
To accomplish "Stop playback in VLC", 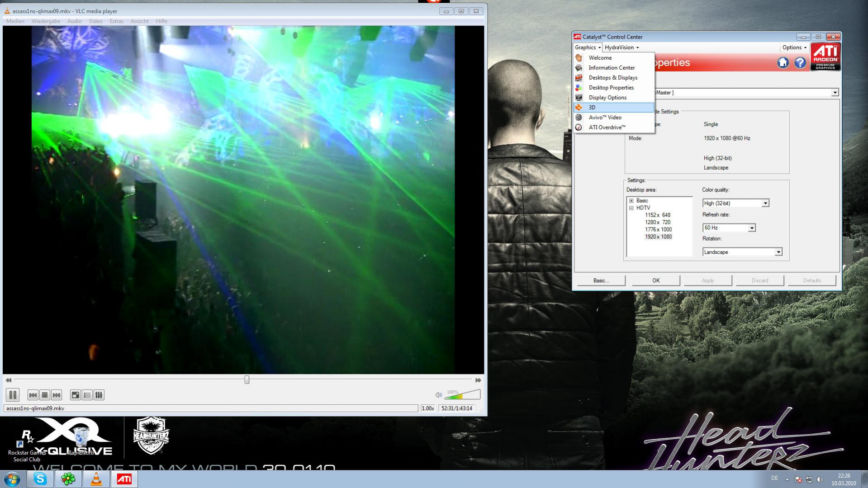I will [x=44, y=395].
